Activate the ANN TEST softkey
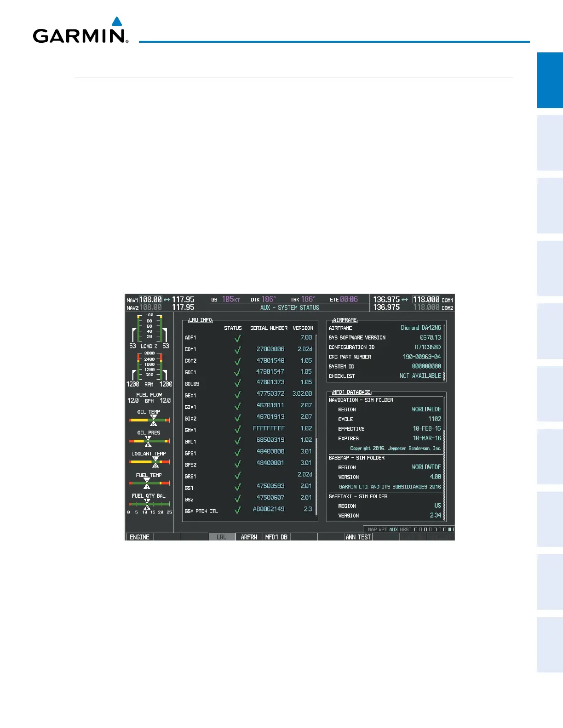The width and height of the screenshot is (563, 728). click(358, 537)
